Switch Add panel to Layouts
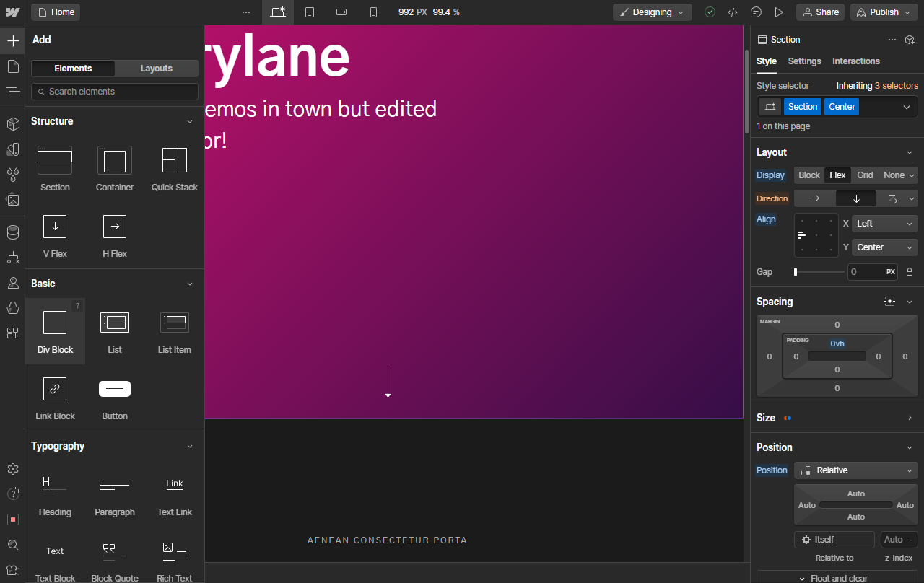This screenshot has width=924, height=583. point(157,69)
